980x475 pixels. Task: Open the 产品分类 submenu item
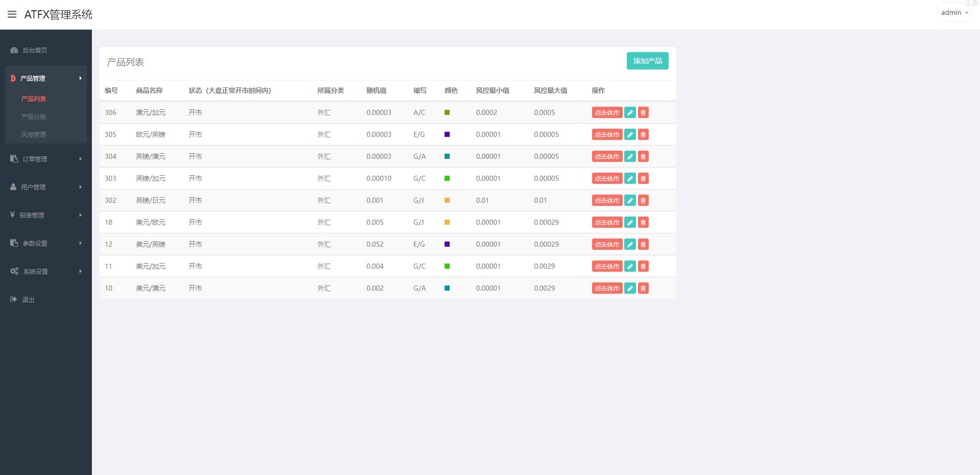coord(34,116)
